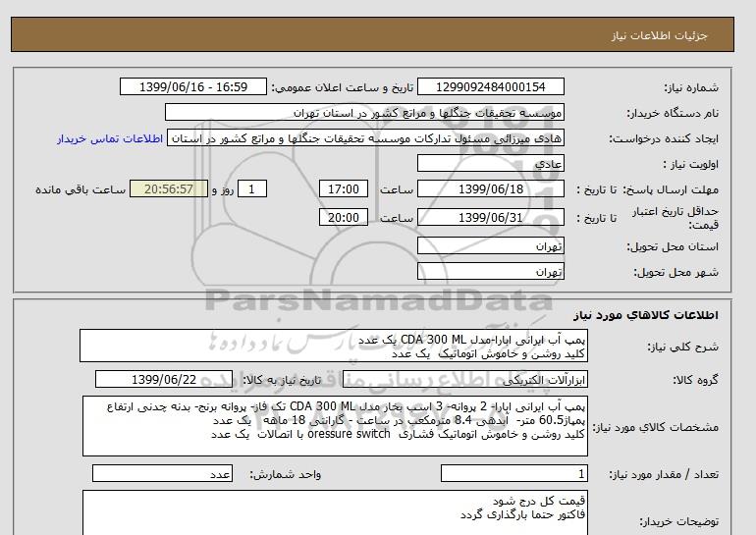Select the delivery province field 'تهران'

pyautogui.click(x=490, y=246)
